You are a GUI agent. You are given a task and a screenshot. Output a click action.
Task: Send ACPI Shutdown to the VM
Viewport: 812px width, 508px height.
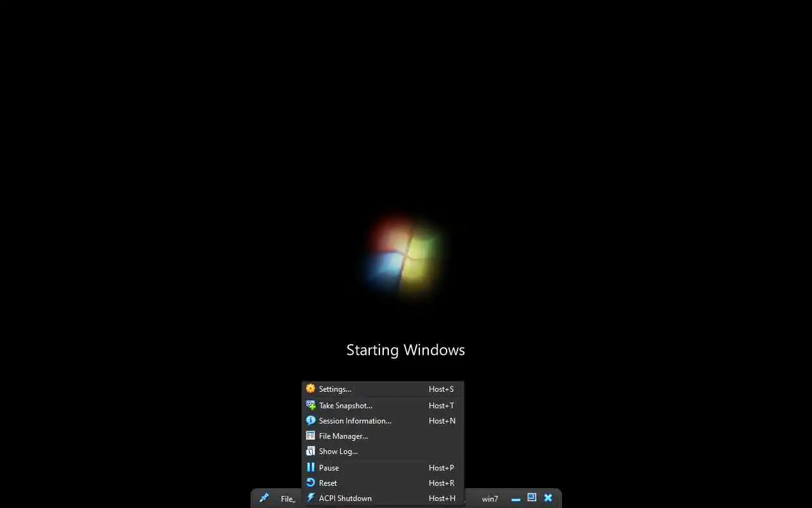[x=383, y=498]
